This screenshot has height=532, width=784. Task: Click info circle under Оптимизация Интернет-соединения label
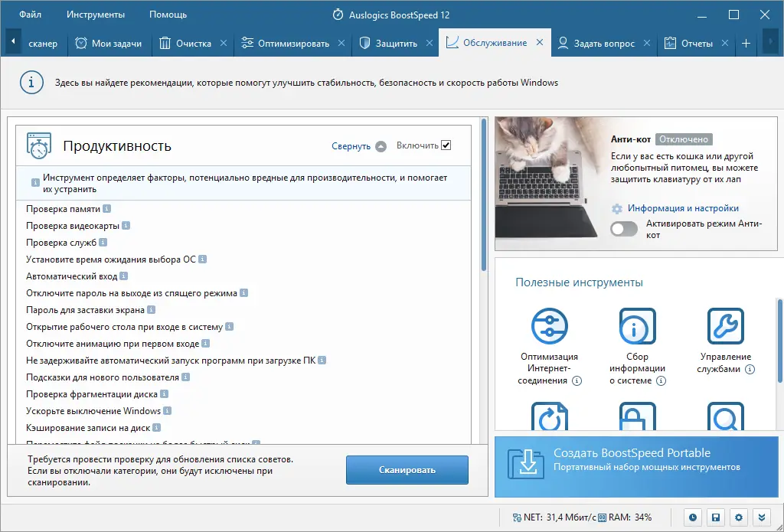point(577,381)
